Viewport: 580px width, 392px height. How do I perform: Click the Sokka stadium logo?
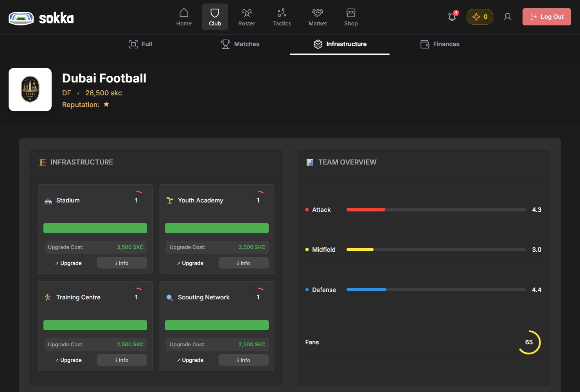click(21, 18)
